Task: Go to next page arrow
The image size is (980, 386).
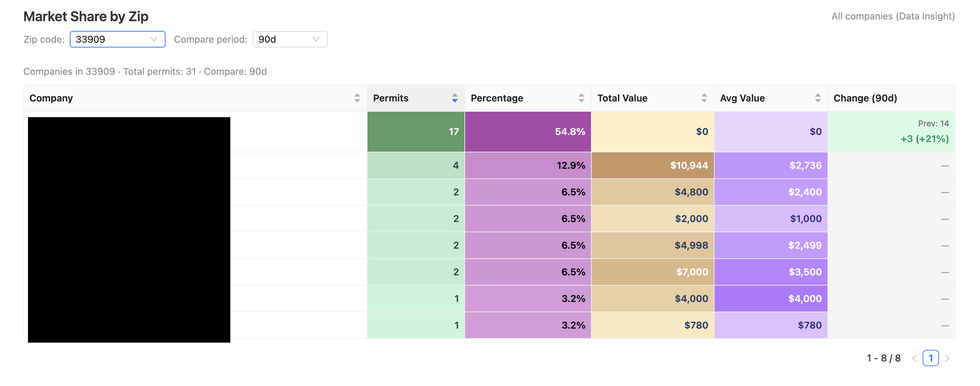Action: click(x=947, y=358)
